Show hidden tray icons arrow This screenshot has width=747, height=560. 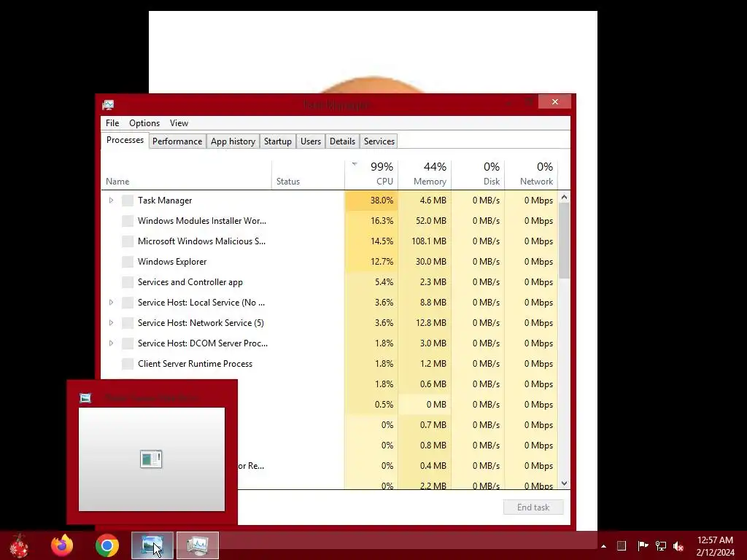pyautogui.click(x=603, y=546)
